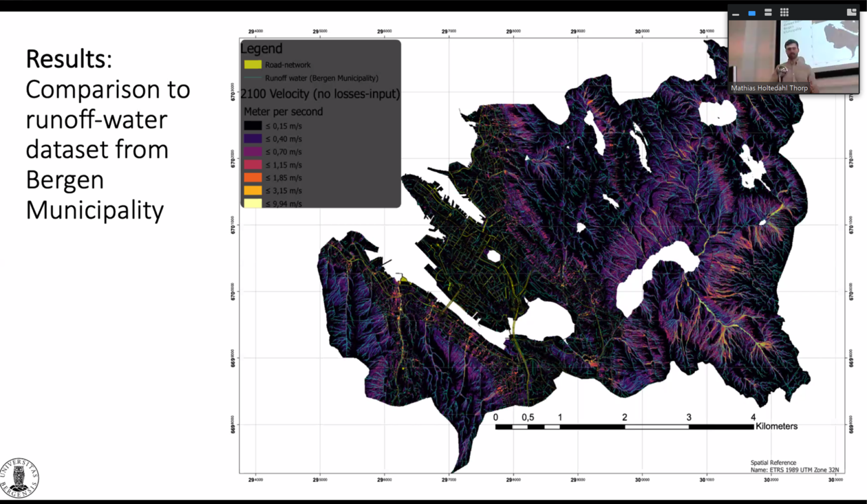Click the kilometers scale bar on the map

click(623, 428)
